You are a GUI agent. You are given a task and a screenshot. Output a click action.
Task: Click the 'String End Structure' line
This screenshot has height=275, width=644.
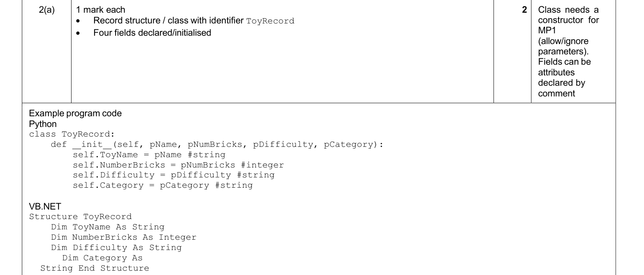[95, 268]
